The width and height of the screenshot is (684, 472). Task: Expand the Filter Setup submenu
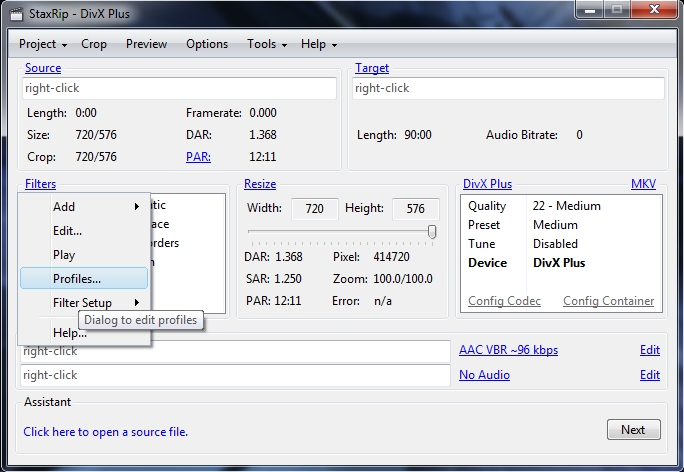[x=84, y=302]
